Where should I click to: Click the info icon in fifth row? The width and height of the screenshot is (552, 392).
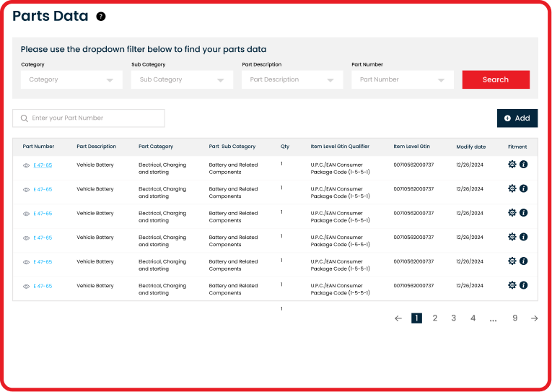click(x=523, y=261)
